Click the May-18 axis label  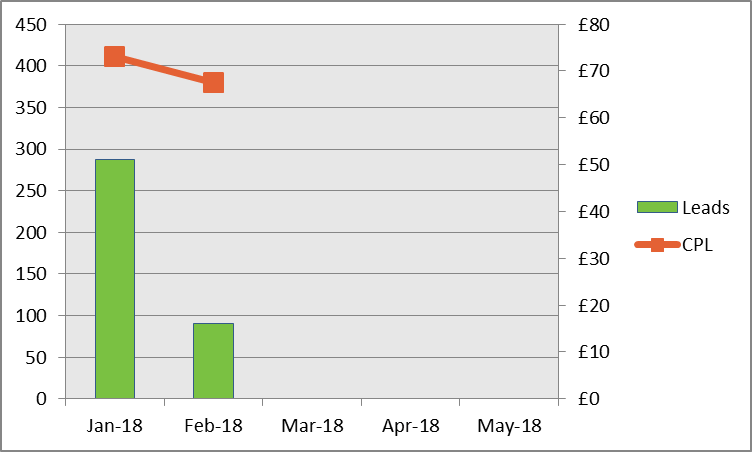(510, 425)
